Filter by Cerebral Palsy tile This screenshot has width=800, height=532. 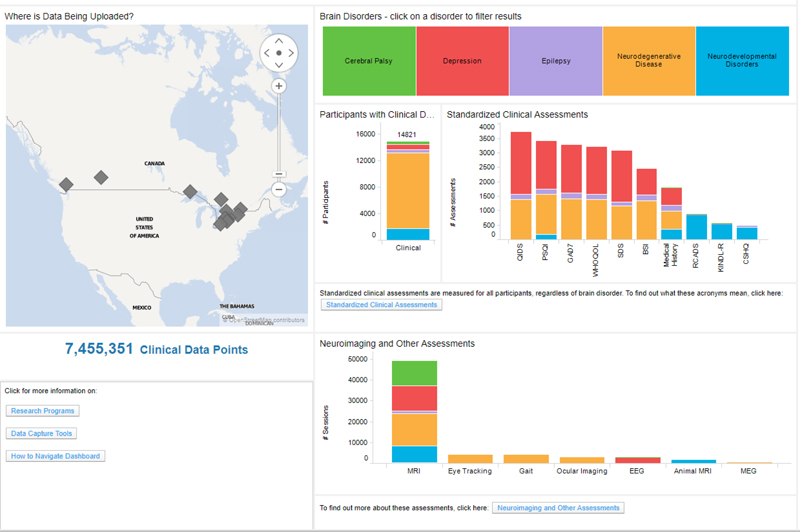click(x=369, y=61)
